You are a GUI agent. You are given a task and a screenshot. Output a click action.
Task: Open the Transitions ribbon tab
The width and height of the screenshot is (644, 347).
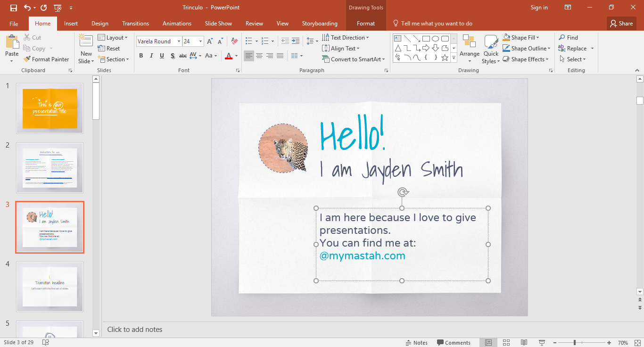(135, 24)
